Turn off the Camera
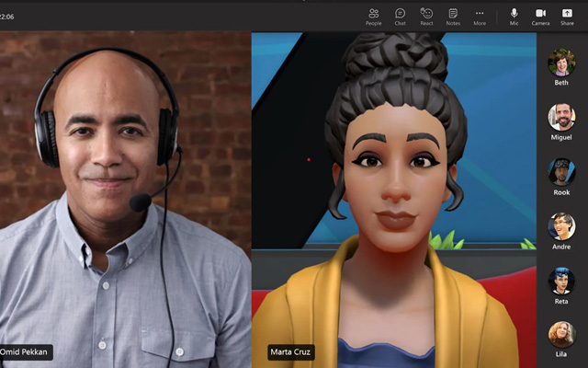This screenshot has width=588, height=368. tap(540, 16)
